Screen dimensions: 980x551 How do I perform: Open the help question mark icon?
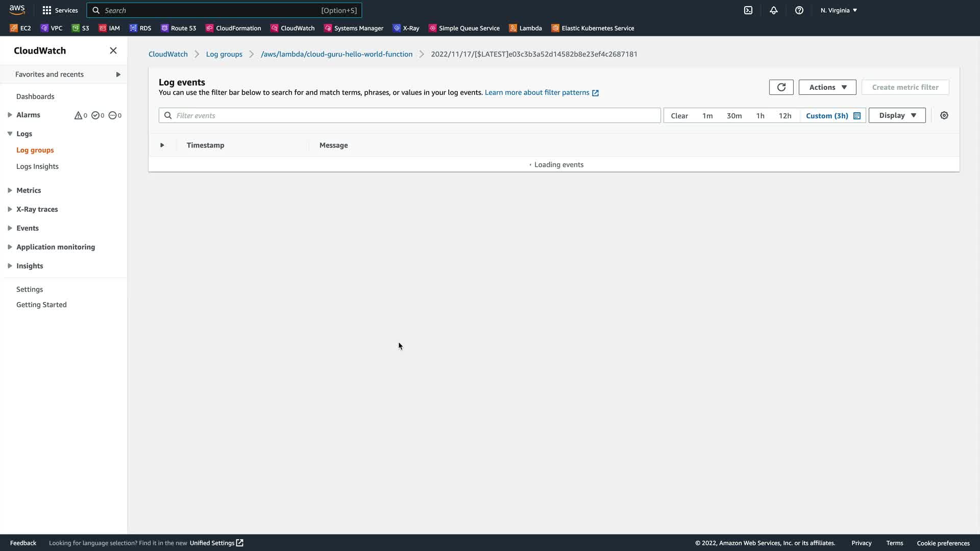799,10
